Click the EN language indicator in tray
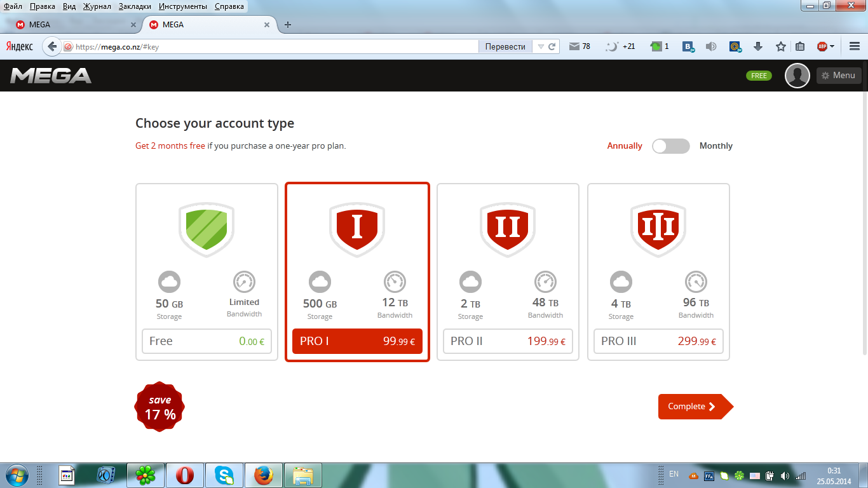This screenshot has height=488, width=868. pos(674,474)
